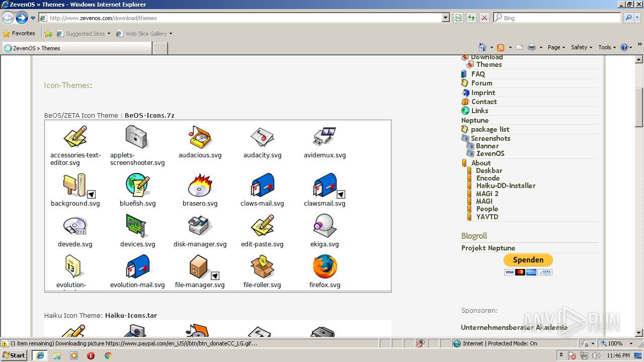Open the FAQ sidebar link
644x362 pixels.
478,74
